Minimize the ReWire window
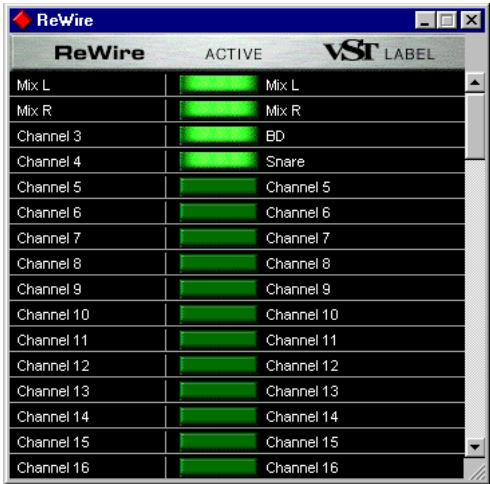The height and width of the screenshot is (484, 490). click(425, 20)
